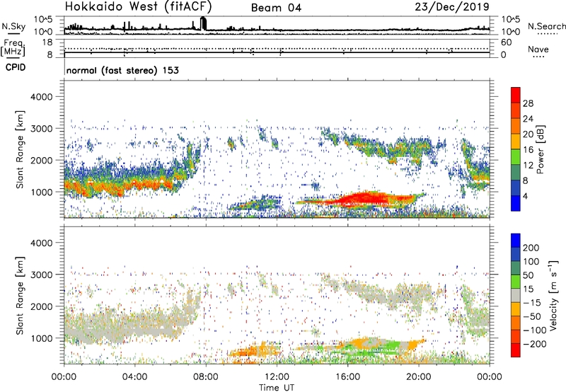Click the '4000' tick on power panel axis
The height and width of the screenshot is (392, 566).
tap(42, 97)
